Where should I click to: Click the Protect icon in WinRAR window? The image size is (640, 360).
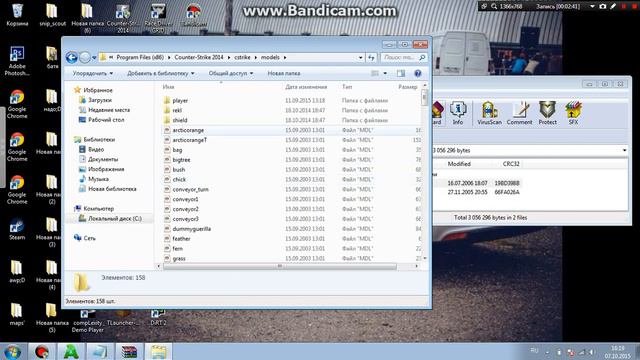[x=547, y=113]
